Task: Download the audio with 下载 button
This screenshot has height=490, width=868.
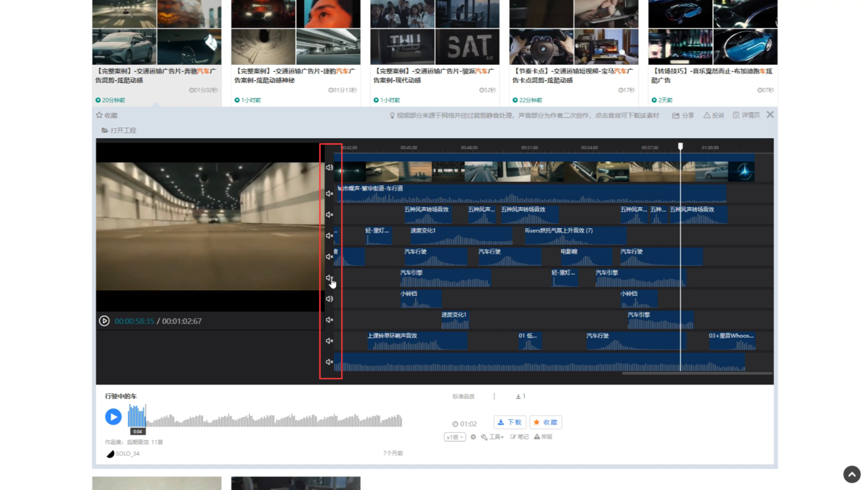Action: (x=509, y=422)
